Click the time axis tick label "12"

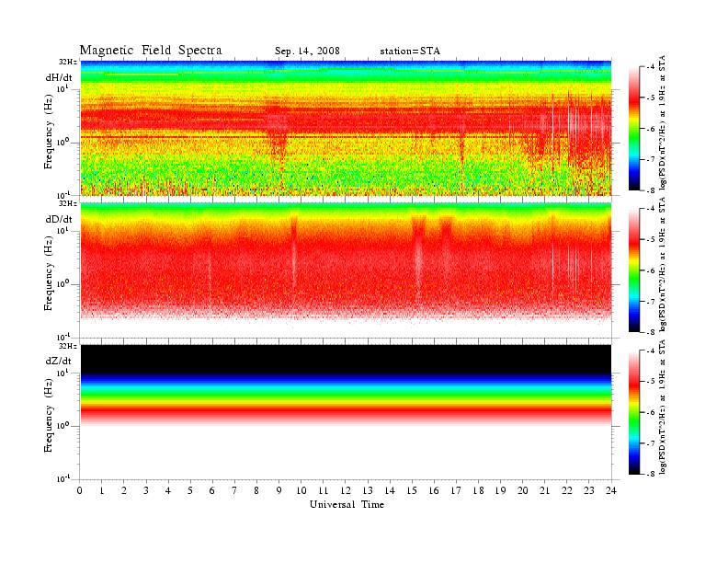[346, 490]
